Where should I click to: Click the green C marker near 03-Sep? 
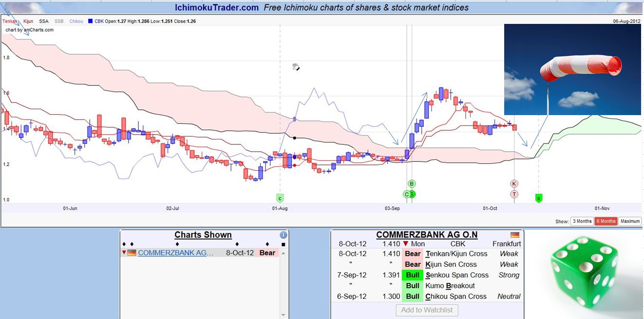(407, 194)
